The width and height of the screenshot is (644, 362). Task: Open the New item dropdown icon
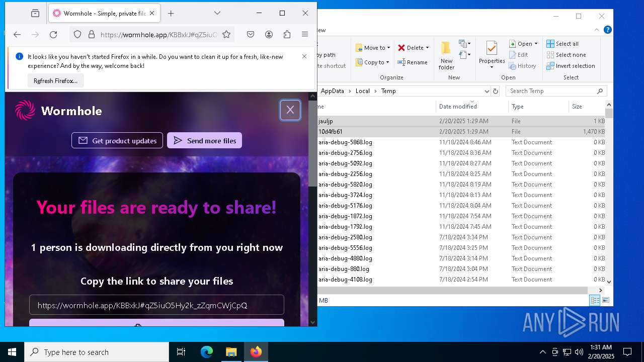click(465, 44)
